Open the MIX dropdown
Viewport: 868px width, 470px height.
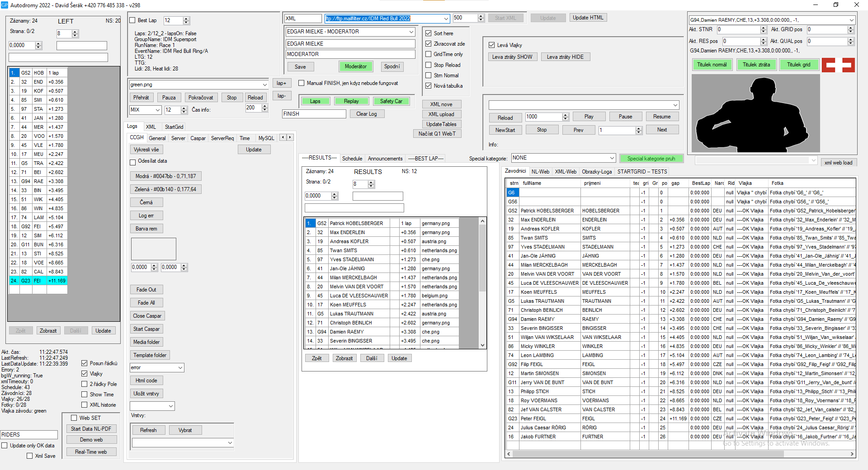(x=158, y=110)
